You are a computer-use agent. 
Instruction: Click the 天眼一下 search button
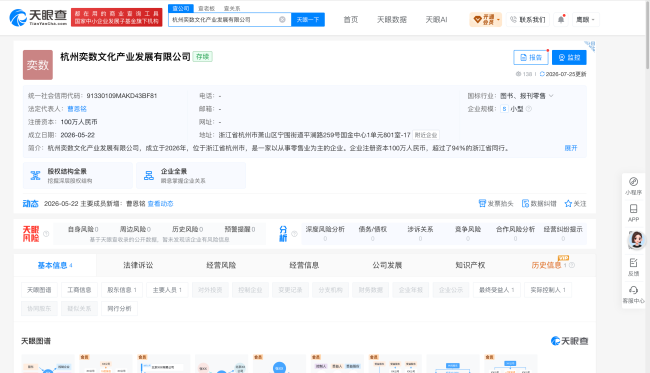[308, 19]
